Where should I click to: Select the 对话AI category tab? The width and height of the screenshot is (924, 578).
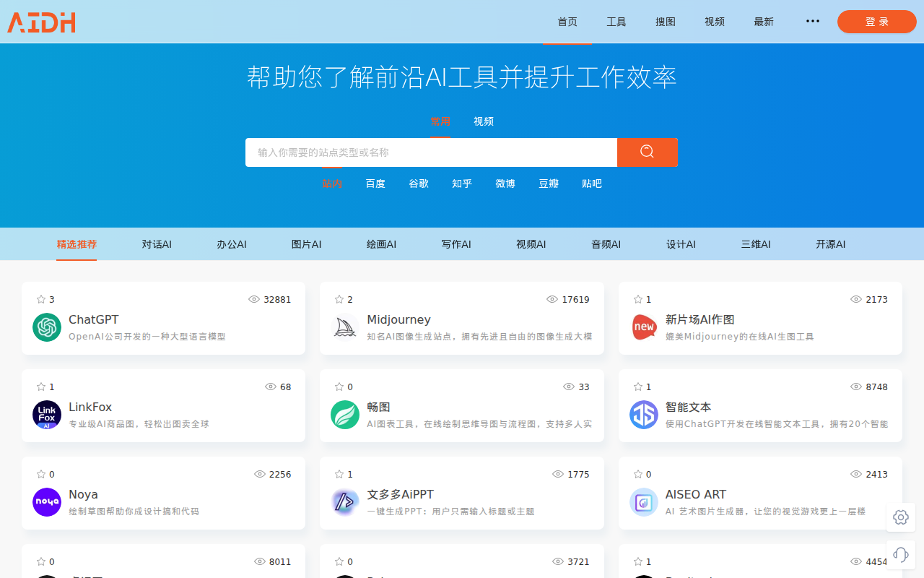click(157, 244)
